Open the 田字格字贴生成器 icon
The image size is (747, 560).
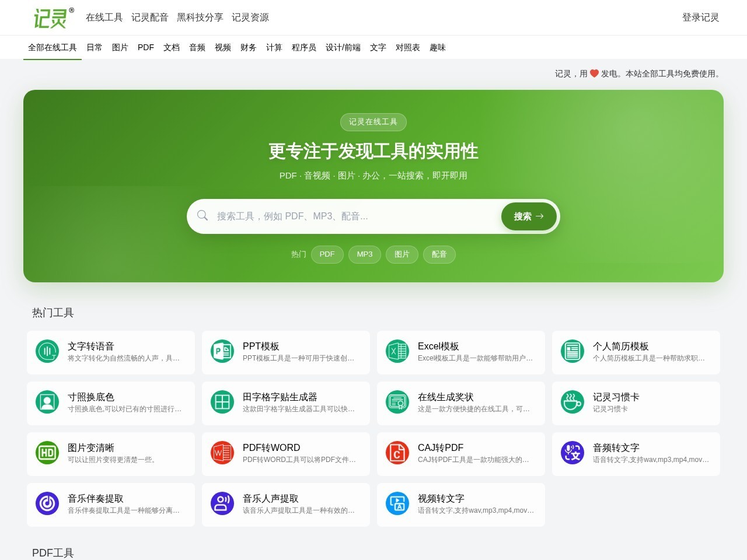pyautogui.click(x=222, y=402)
